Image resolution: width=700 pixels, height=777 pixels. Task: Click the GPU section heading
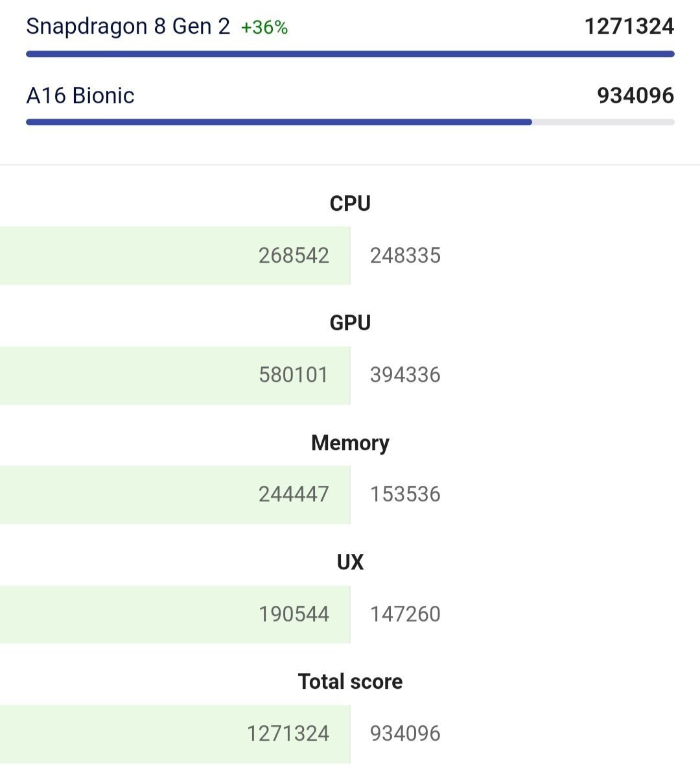pyautogui.click(x=350, y=323)
